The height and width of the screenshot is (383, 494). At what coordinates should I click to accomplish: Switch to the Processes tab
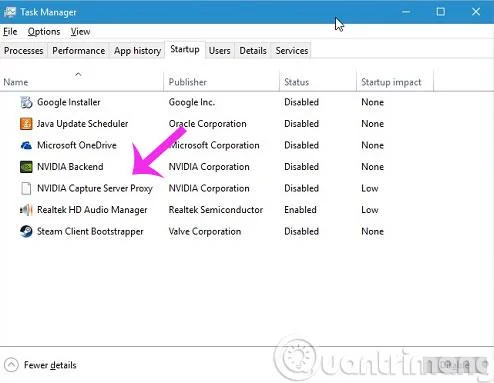[x=24, y=51]
